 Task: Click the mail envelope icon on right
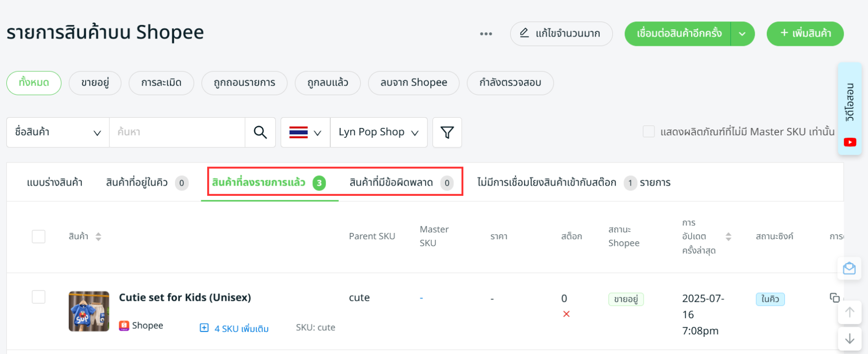point(849,269)
